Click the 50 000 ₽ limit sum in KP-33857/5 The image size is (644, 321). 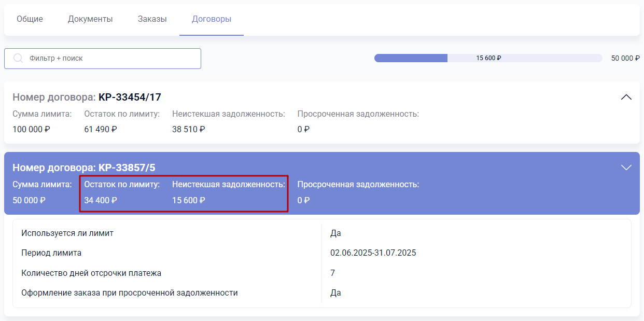point(29,200)
